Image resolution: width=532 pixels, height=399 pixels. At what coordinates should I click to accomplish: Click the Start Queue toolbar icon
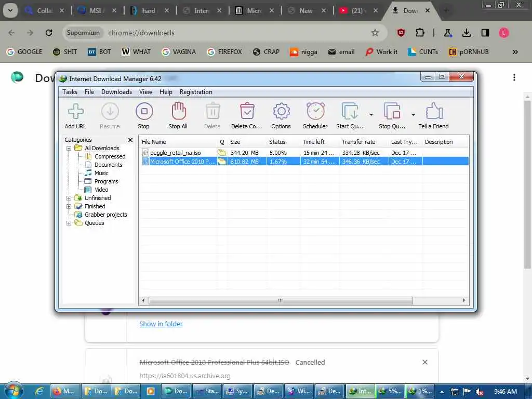[350, 111]
